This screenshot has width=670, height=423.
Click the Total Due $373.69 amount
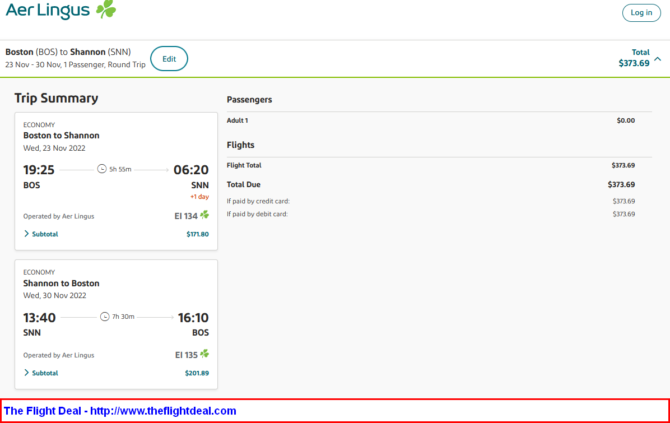tap(621, 185)
